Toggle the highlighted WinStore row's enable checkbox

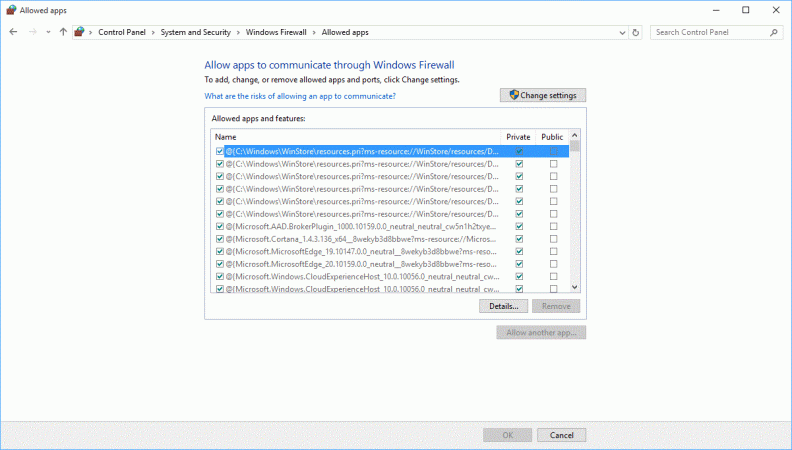click(220, 151)
